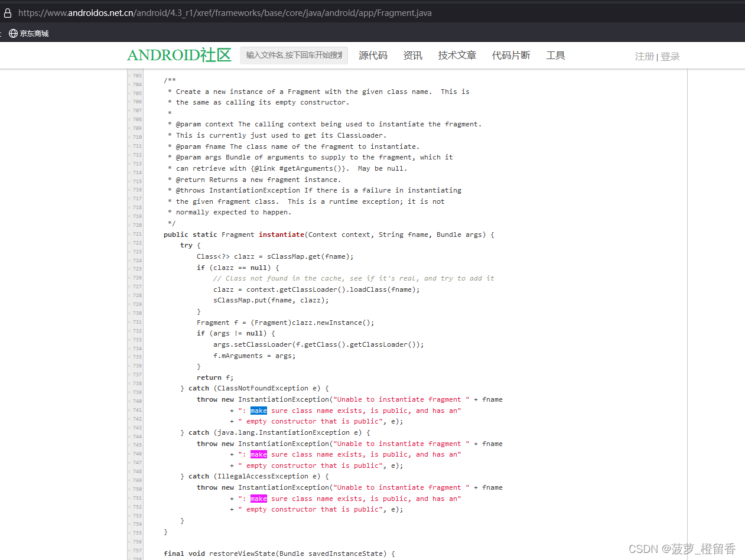The height and width of the screenshot is (560, 745).
Task: Open the 工具 menu item
Action: click(555, 55)
